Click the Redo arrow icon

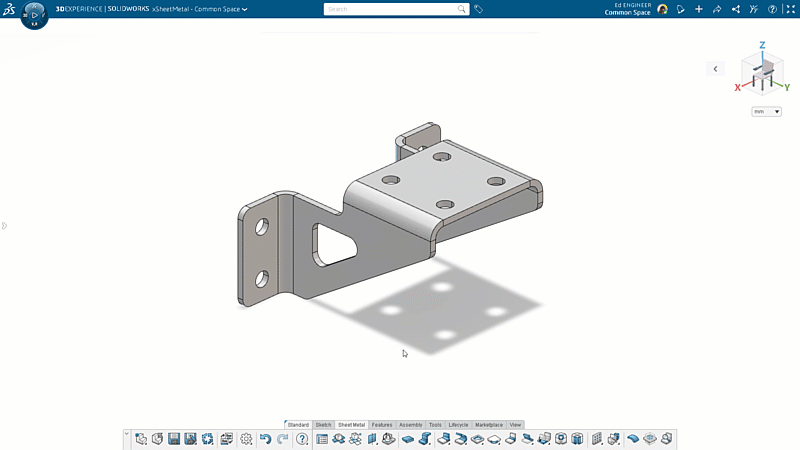click(x=282, y=439)
